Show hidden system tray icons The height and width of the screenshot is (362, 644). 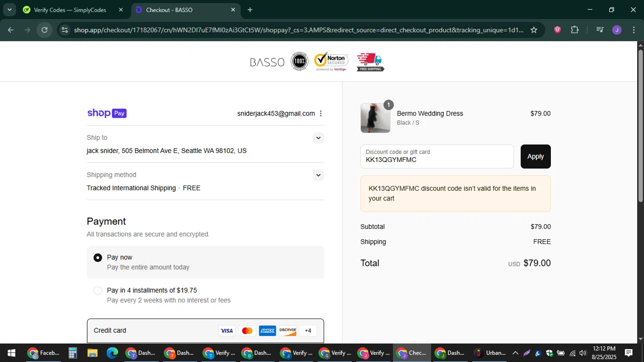[x=515, y=353]
